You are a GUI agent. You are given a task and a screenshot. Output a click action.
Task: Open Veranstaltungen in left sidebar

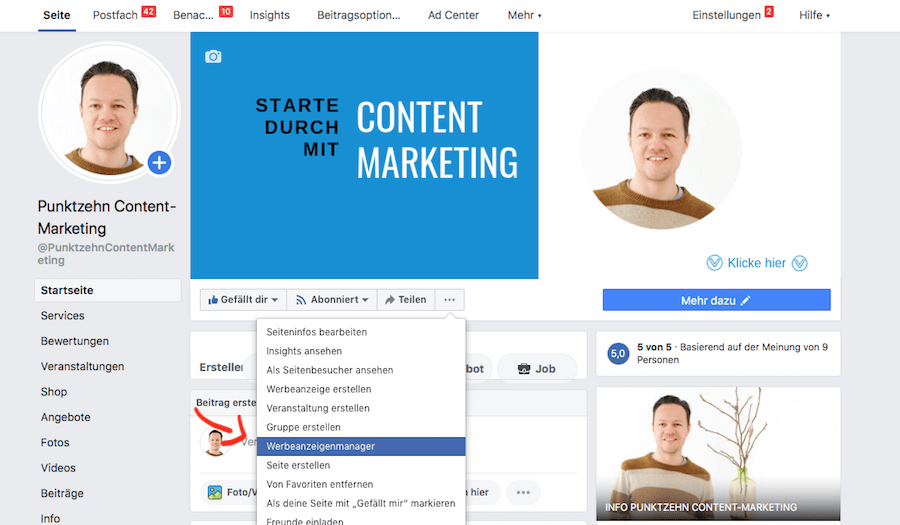(82, 366)
